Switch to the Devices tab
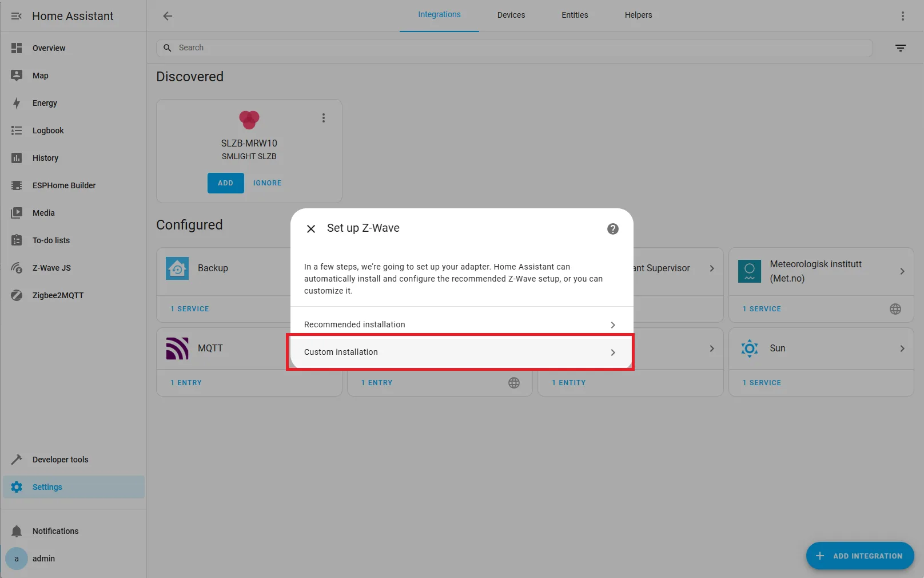924x578 pixels. point(511,15)
